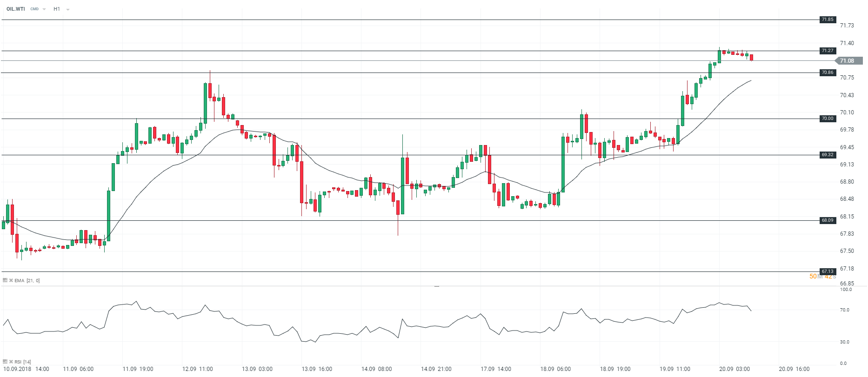This screenshot has width=868, height=377.
Task: Select the 71.85 horizontal line label
Action: point(828,20)
